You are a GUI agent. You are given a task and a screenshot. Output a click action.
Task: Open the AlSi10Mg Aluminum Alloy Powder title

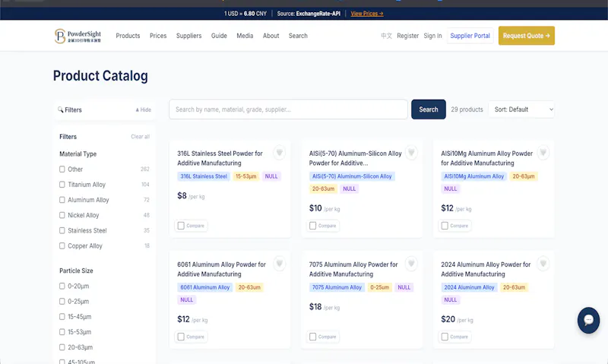[486, 158]
